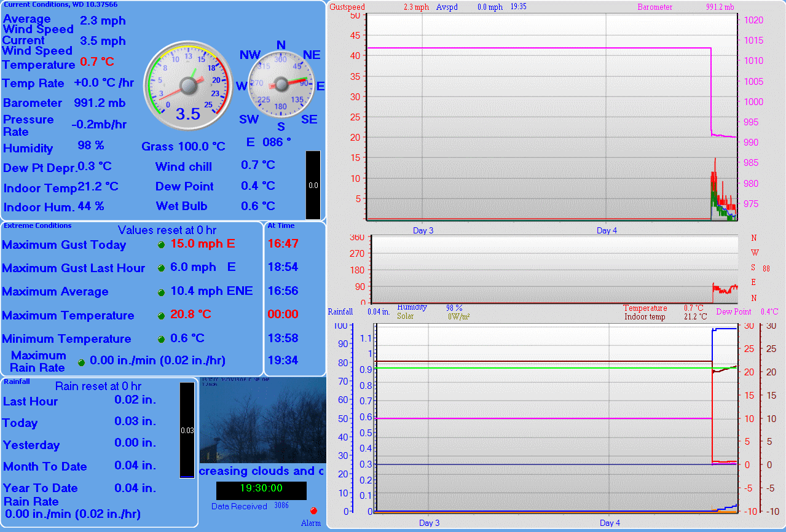This screenshot has height=532, width=786.
Task: Click the wind direction compass dial
Action: pyautogui.click(x=280, y=85)
